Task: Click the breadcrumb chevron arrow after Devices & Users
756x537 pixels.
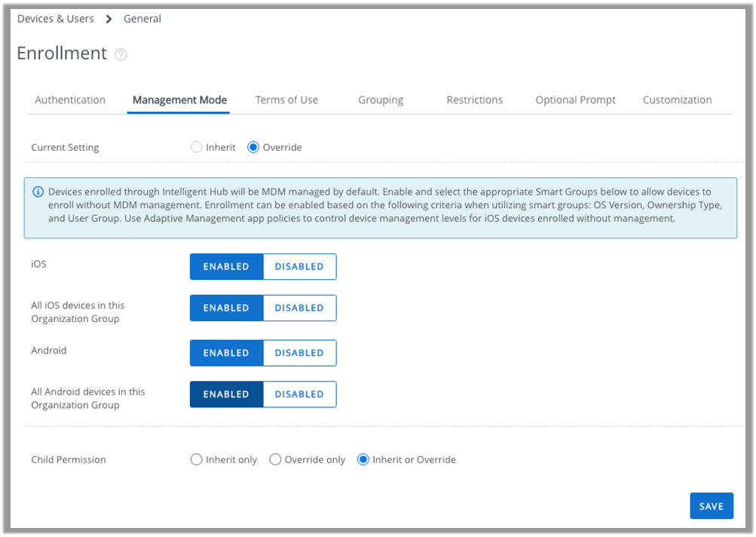Action: click(x=109, y=19)
